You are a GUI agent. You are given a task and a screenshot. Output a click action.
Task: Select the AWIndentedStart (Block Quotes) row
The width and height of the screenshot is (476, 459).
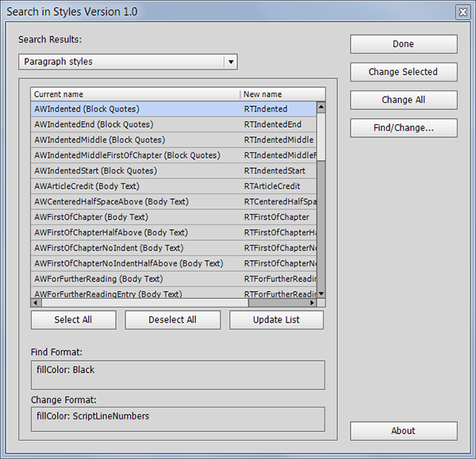point(174,170)
